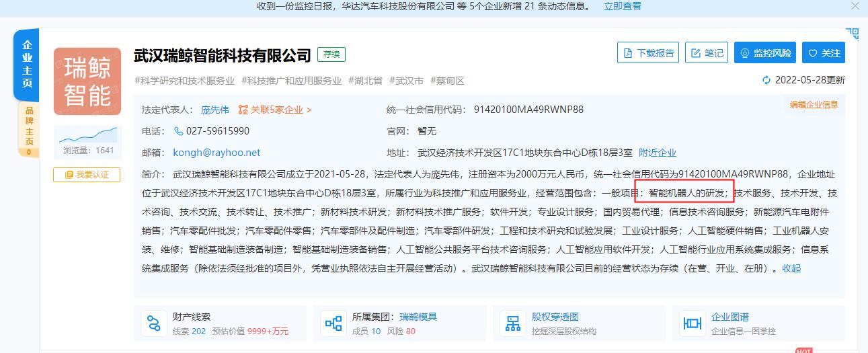Open the 笔记 notes button
Image resolution: width=868 pixels, height=353 pixels.
tap(707, 53)
